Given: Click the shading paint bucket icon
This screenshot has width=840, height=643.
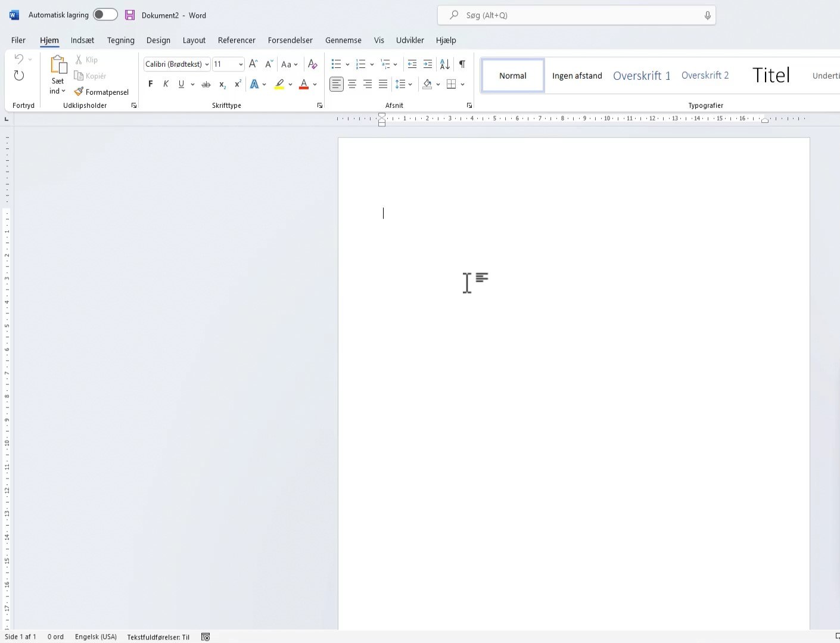Looking at the screenshot, I should pyautogui.click(x=427, y=84).
